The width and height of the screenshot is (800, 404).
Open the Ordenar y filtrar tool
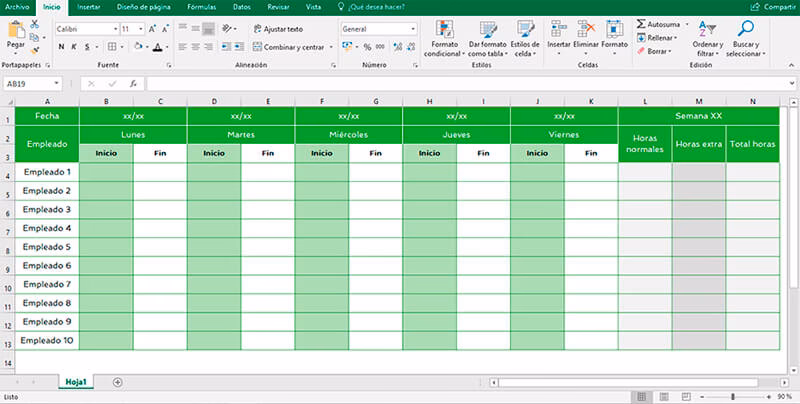[x=707, y=29]
